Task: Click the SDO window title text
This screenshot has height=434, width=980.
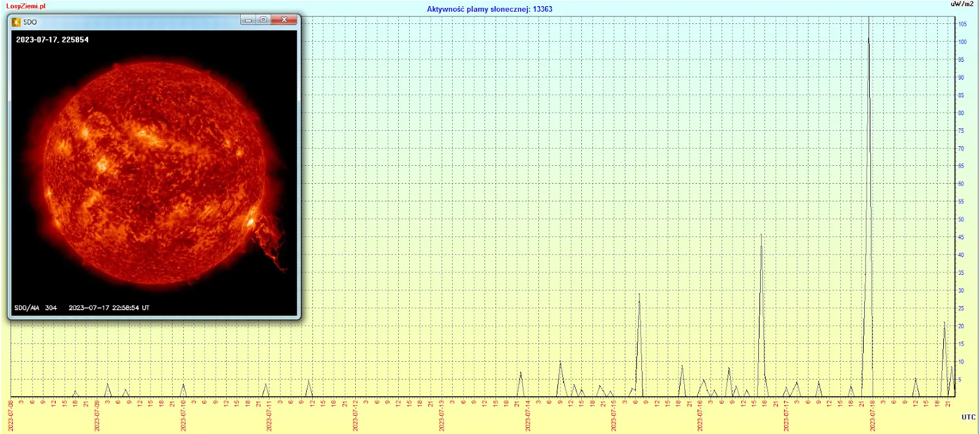Action: click(30, 22)
